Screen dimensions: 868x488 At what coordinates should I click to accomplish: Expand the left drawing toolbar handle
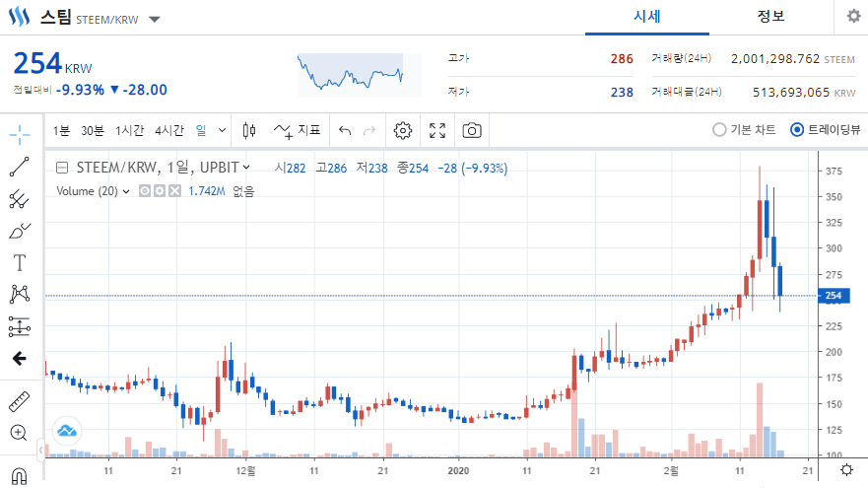coord(40,450)
